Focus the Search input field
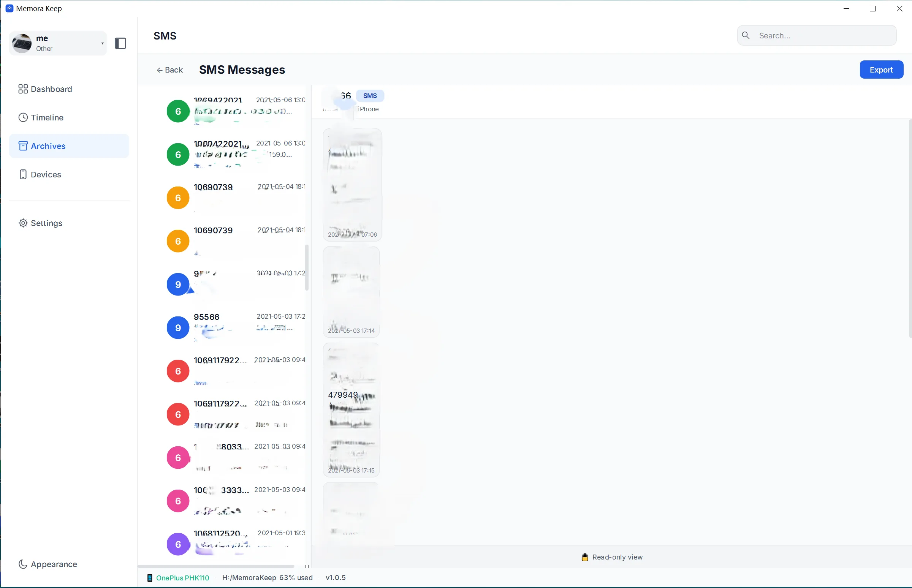This screenshot has width=912, height=588. point(817,35)
